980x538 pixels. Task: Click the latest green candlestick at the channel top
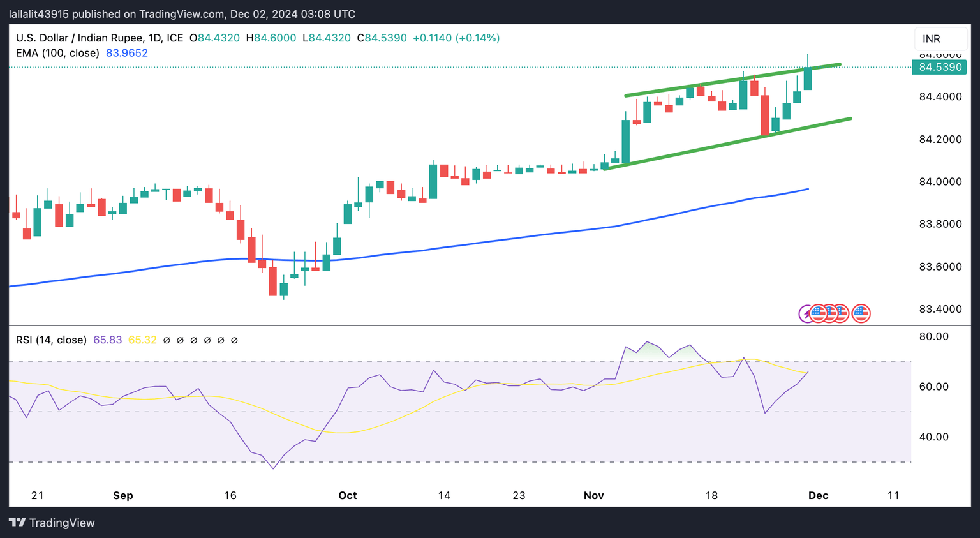click(808, 78)
